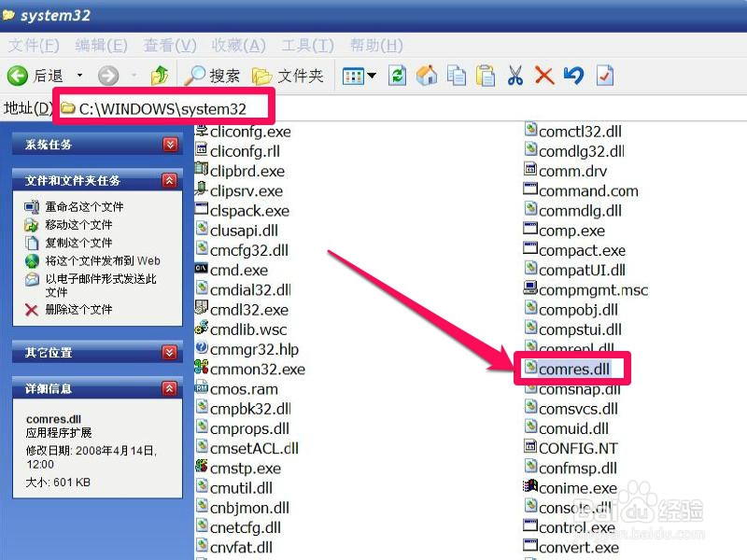Open the Back history dropdown arrow

pyautogui.click(x=79, y=76)
